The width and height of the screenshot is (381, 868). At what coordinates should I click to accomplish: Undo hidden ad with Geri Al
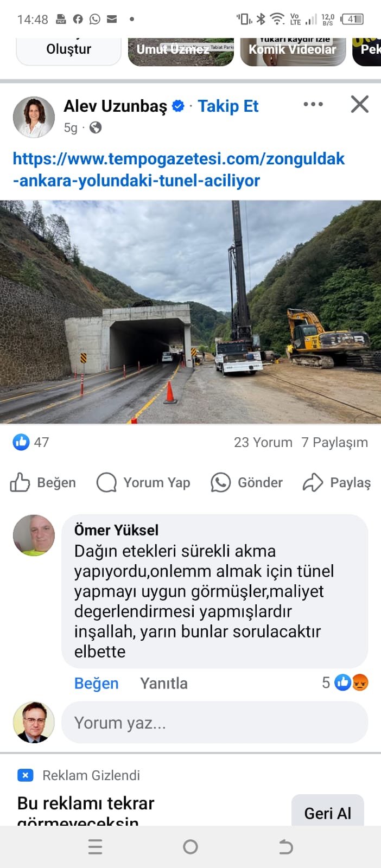328,812
